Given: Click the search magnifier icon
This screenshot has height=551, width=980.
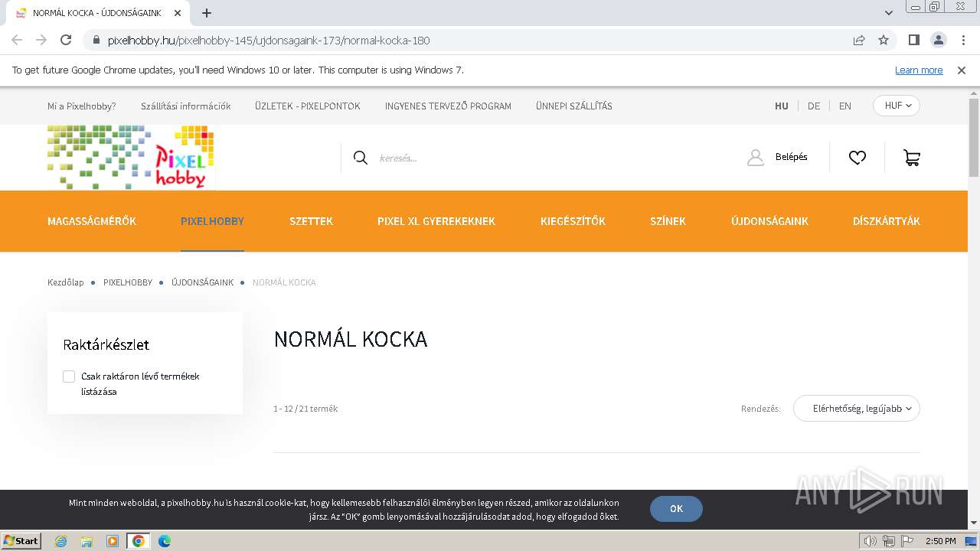Looking at the screenshot, I should [x=361, y=158].
